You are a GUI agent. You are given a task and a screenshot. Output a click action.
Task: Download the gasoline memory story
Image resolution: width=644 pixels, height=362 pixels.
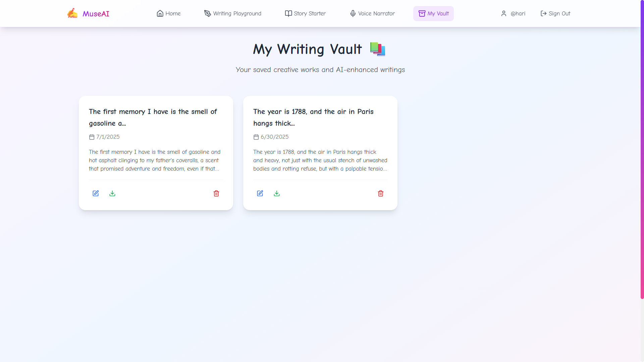point(112,193)
